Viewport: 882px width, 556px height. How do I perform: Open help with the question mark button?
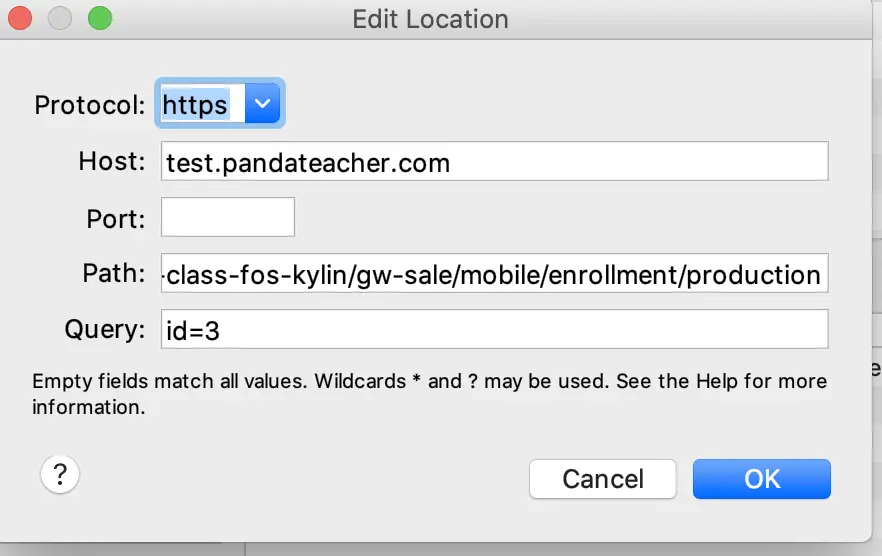(60, 474)
